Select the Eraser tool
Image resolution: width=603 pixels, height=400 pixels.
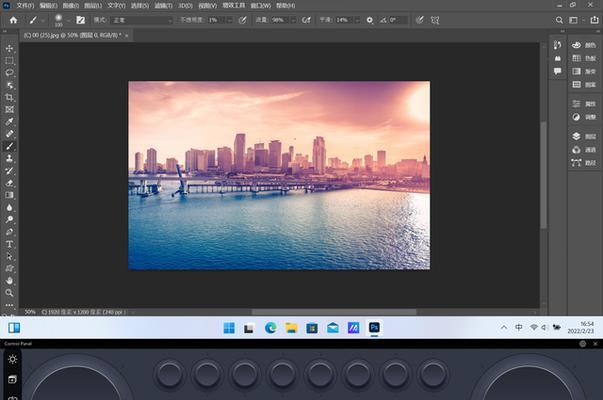coord(10,183)
